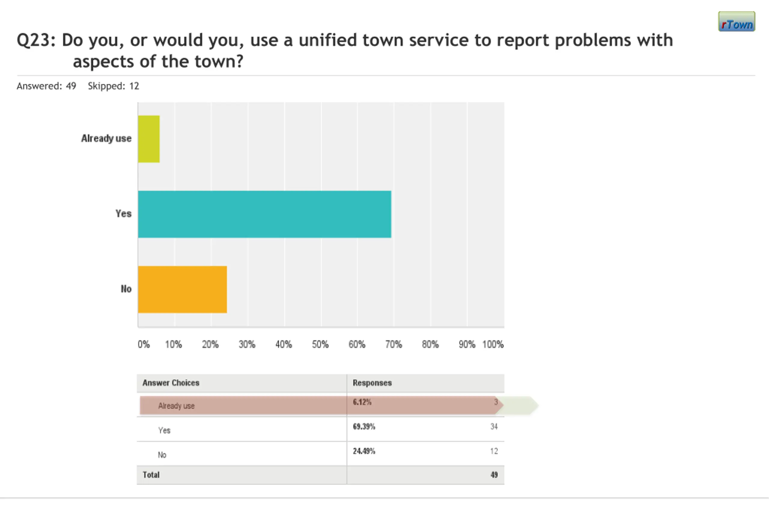Image resolution: width=769 pixels, height=532 pixels.
Task: Click the Already use chart axis label
Action: (106, 138)
